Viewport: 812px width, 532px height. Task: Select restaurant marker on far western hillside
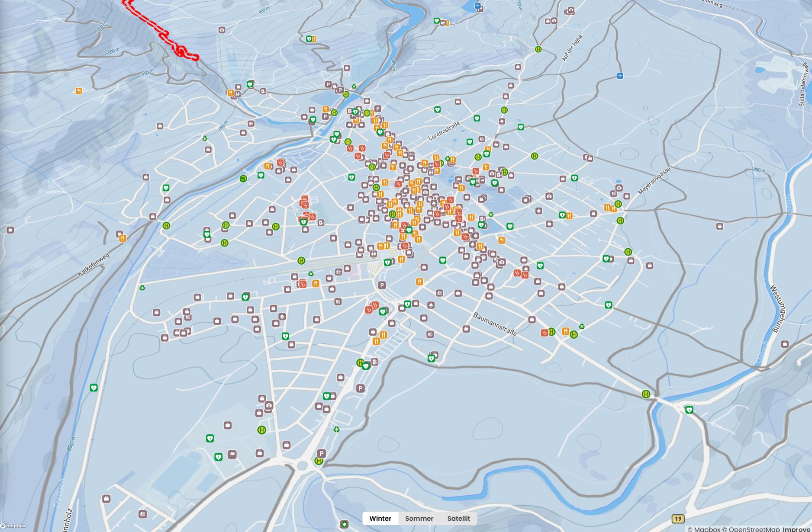(x=79, y=91)
